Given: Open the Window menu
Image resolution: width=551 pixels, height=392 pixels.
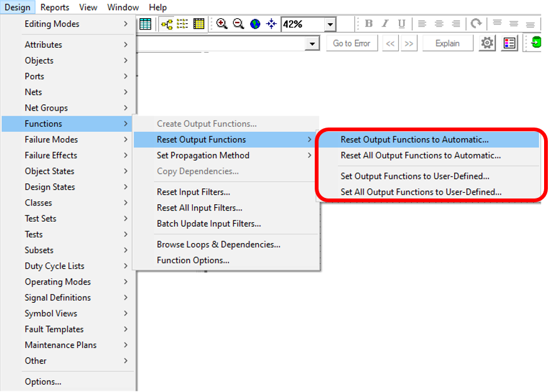Looking at the screenshot, I should tap(123, 7).
